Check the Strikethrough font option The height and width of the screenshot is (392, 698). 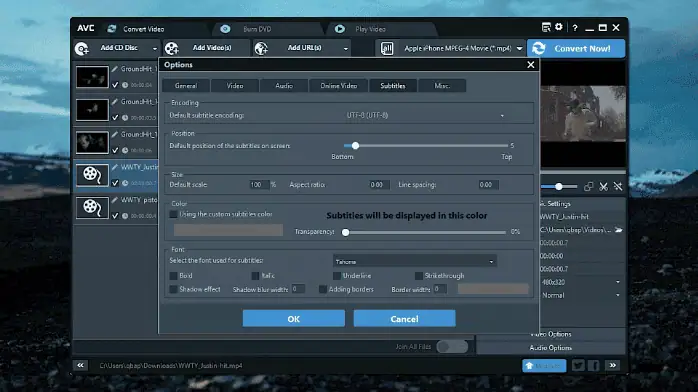tap(419, 276)
